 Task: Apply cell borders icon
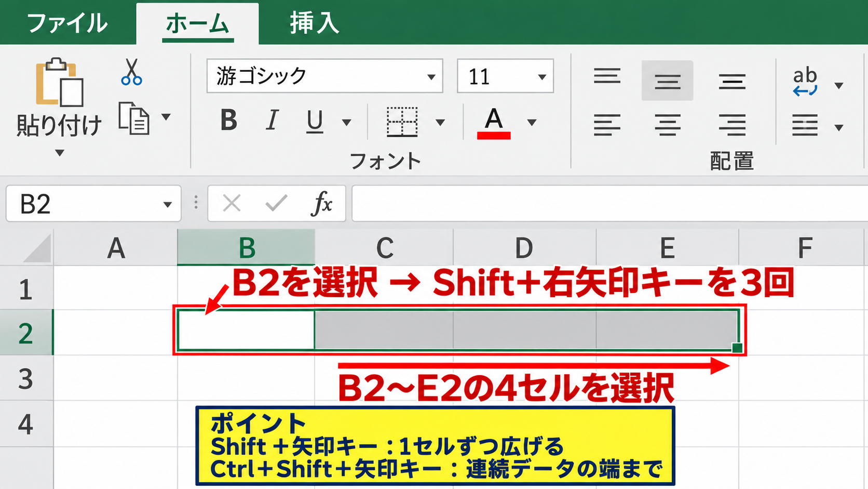click(x=402, y=122)
